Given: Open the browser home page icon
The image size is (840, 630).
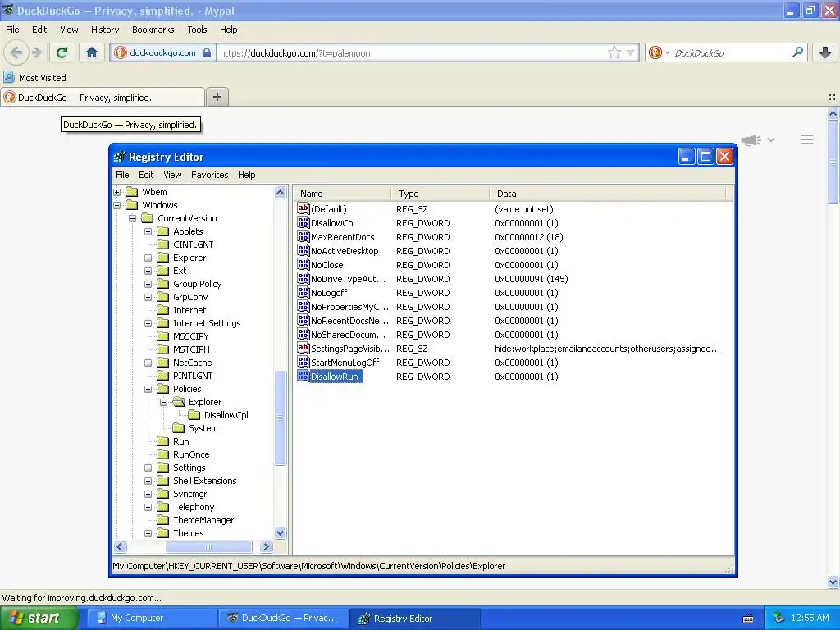Looking at the screenshot, I should pos(92,52).
